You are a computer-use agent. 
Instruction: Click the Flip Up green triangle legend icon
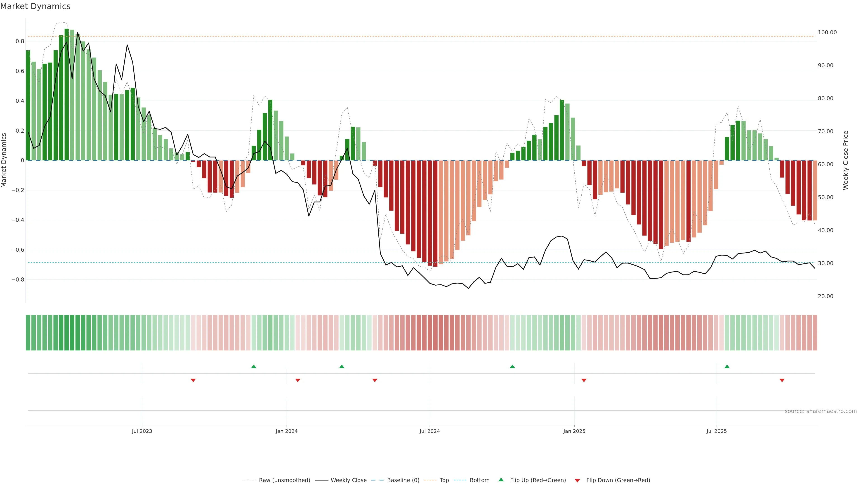(501, 480)
